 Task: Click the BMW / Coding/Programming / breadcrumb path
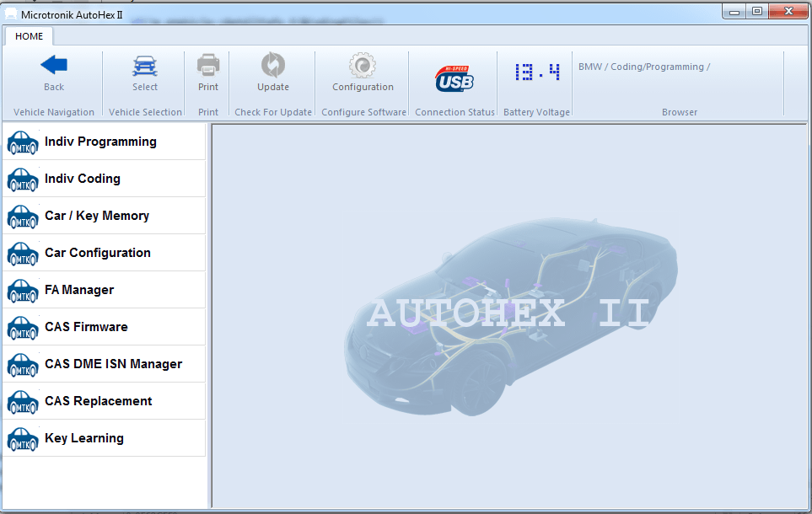click(x=644, y=67)
